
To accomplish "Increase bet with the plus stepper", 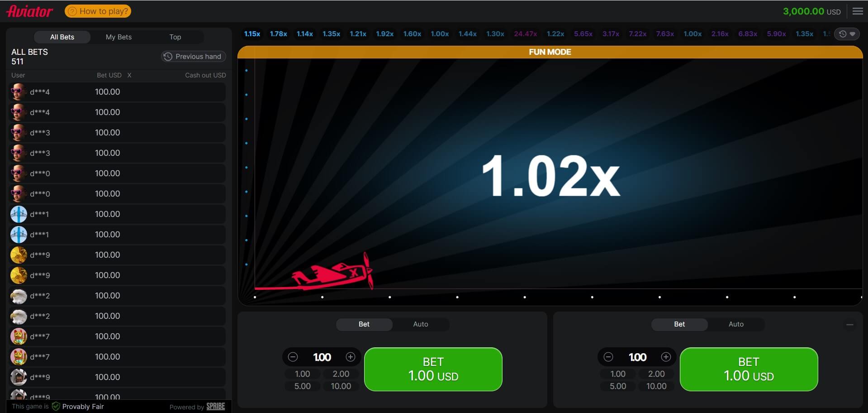I will 351,356.
